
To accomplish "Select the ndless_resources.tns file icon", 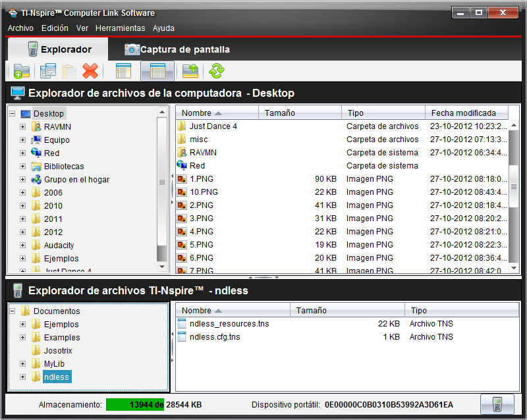I will coord(182,324).
